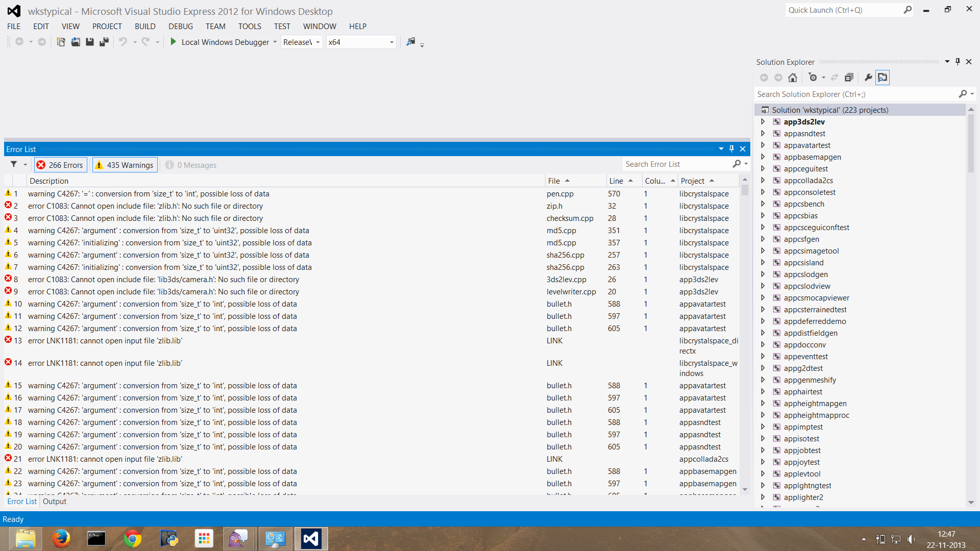This screenshot has width=980, height=551.
Task: Toggle the 435 Warnings filter
Action: point(125,165)
